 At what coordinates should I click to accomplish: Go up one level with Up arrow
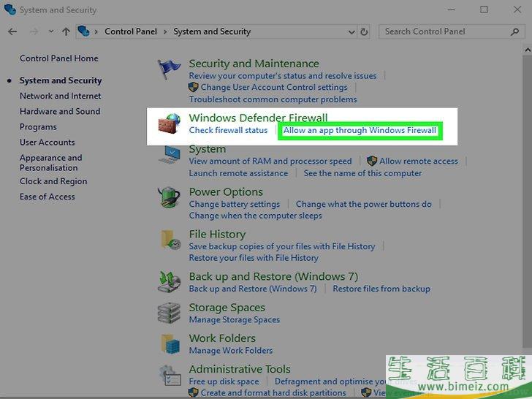pyautogui.click(x=66, y=31)
